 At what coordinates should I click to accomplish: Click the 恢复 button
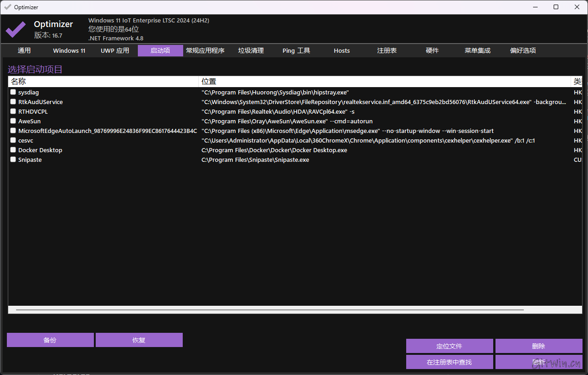139,340
